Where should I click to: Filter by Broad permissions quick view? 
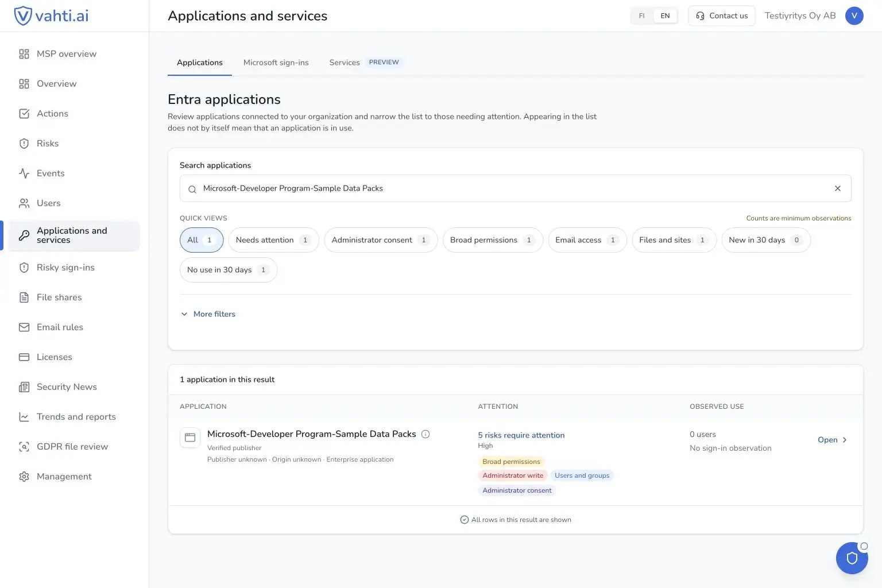(x=493, y=240)
